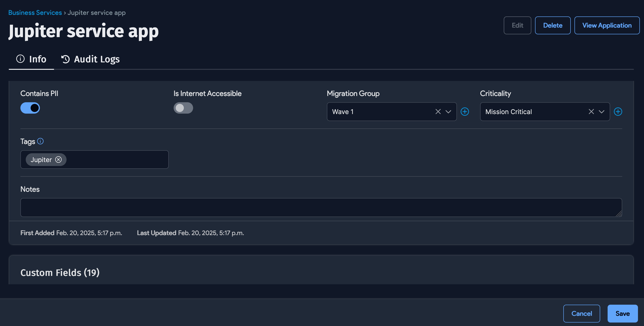Click the Audit Logs history icon
This screenshot has height=326, width=644.
point(66,59)
